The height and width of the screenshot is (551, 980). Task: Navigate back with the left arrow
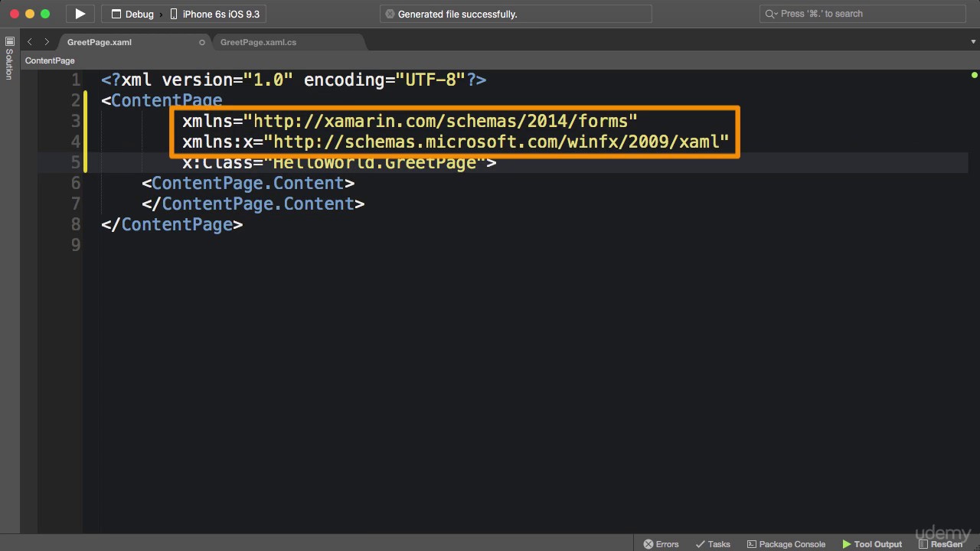click(x=30, y=42)
